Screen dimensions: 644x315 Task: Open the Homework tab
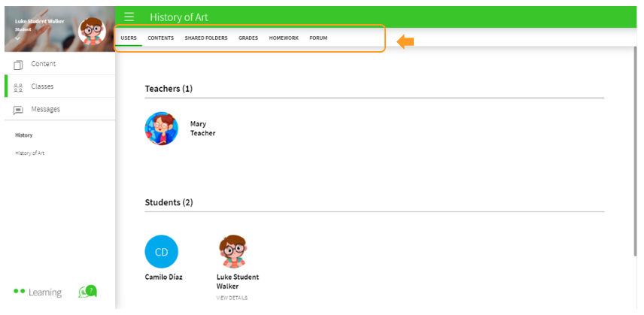pos(284,38)
